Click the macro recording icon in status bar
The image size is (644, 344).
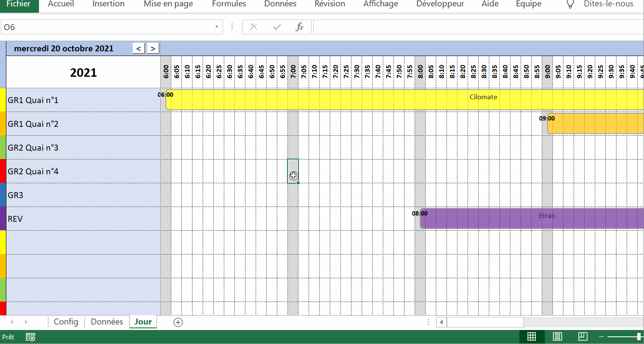point(31,337)
